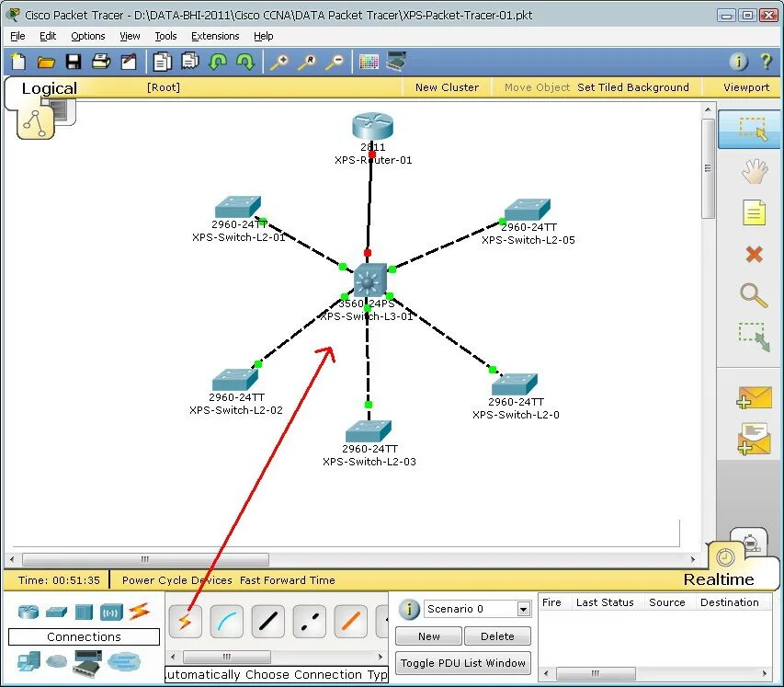784x687 pixels.
Task: Switch to the Realtime mode tab
Action: (x=719, y=579)
